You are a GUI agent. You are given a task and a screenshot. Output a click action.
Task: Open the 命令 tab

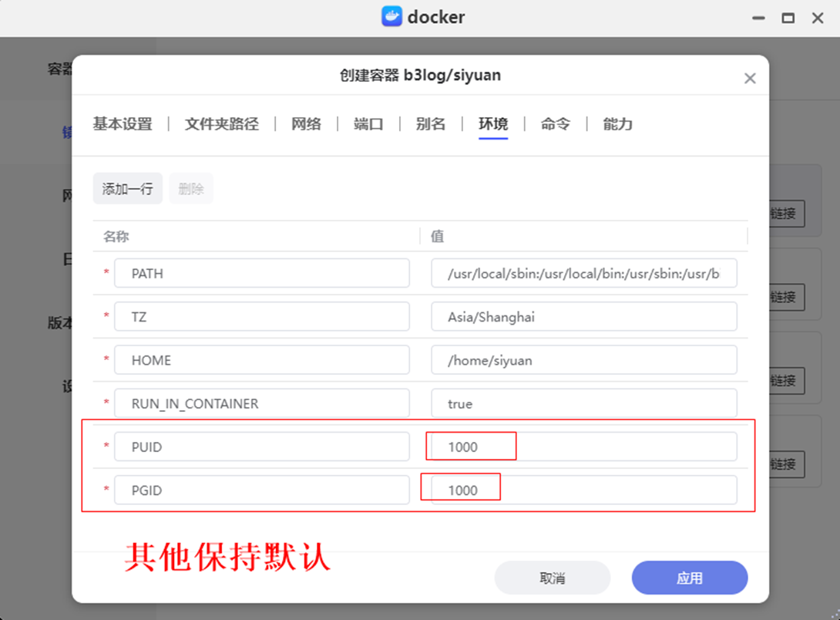[556, 124]
